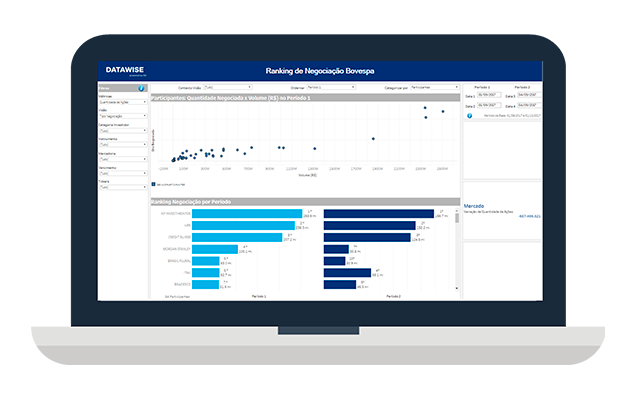Open the Ordenar dropdown showing Período 1
Viewport: 636px width, 396px height.
pyautogui.click(x=331, y=87)
